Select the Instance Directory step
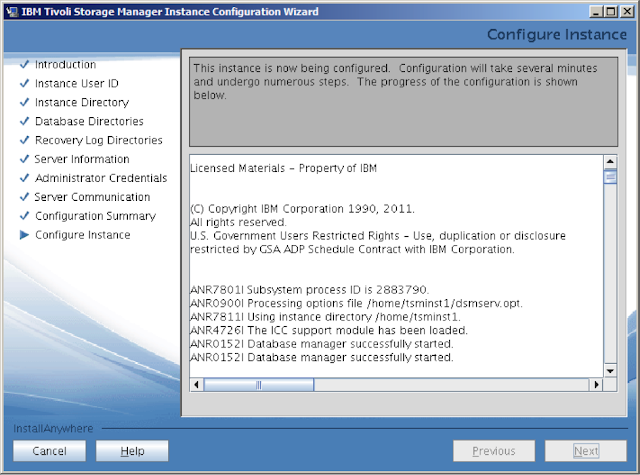Screen dimensions: 640x475 (82, 102)
